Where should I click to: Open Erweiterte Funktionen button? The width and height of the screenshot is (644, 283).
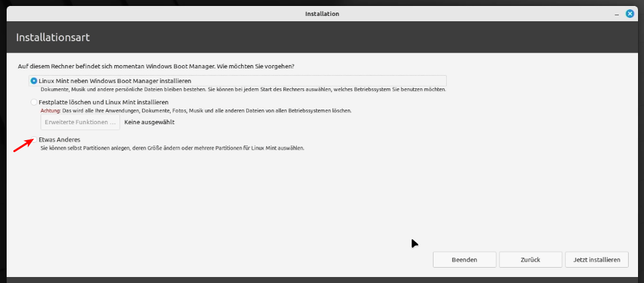[x=80, y=122]
